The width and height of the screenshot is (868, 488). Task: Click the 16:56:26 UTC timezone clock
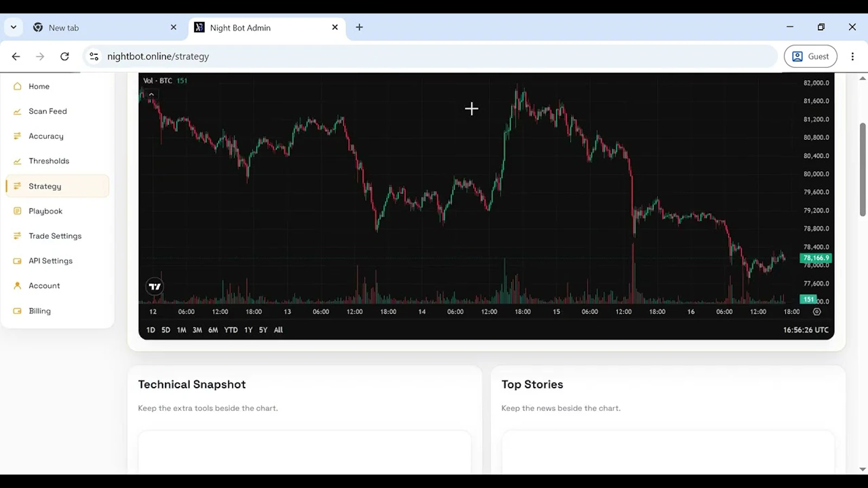click(806, 330)
